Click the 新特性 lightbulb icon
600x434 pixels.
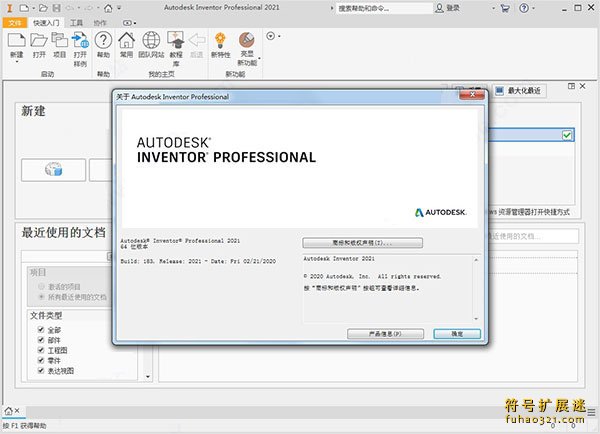pyautogui.click(x=220, y=40)
